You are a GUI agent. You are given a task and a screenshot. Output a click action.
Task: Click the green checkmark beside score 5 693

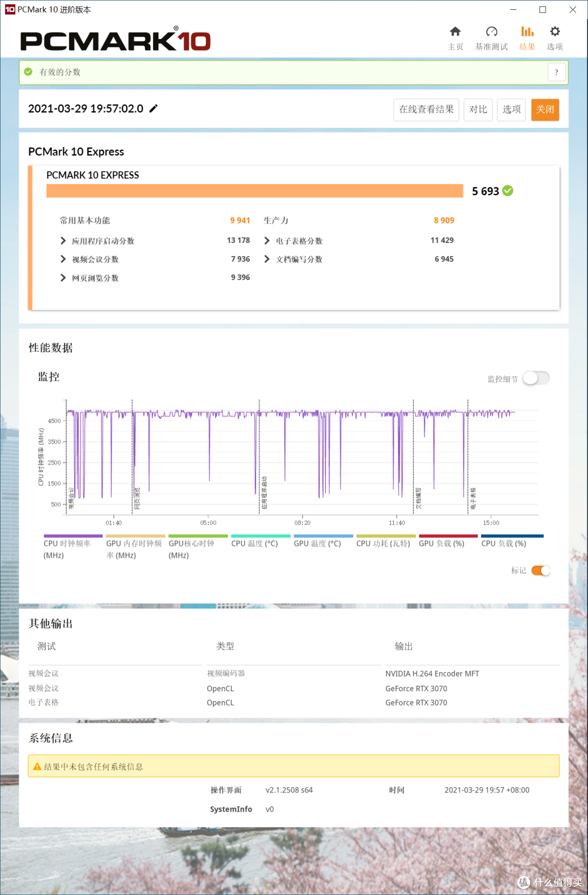point(507,191)
